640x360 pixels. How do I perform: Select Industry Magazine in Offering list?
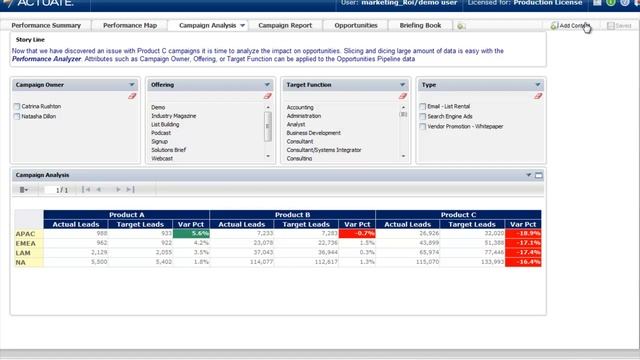pos(173,116)
